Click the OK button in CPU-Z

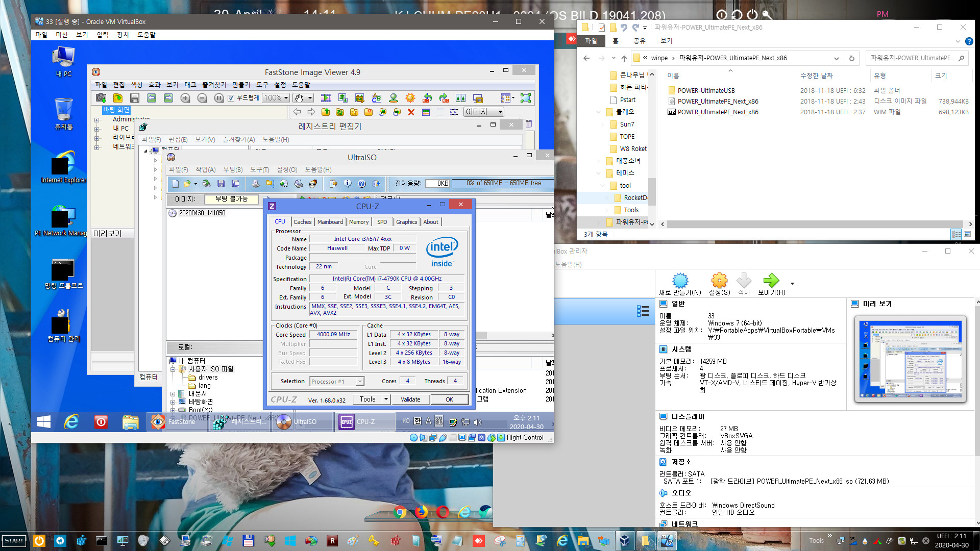pyautogui.click(x=449, y=399)
